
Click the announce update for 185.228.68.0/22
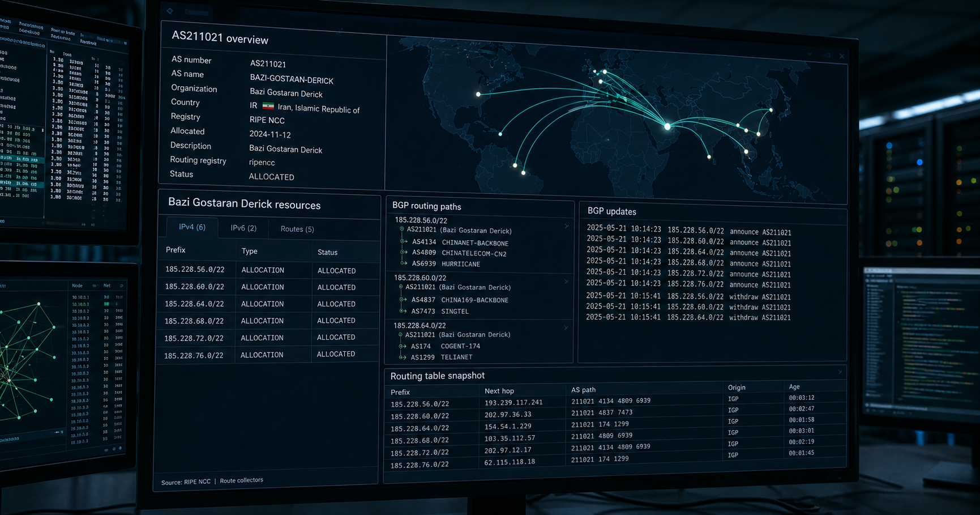click(x=688, y=263)
